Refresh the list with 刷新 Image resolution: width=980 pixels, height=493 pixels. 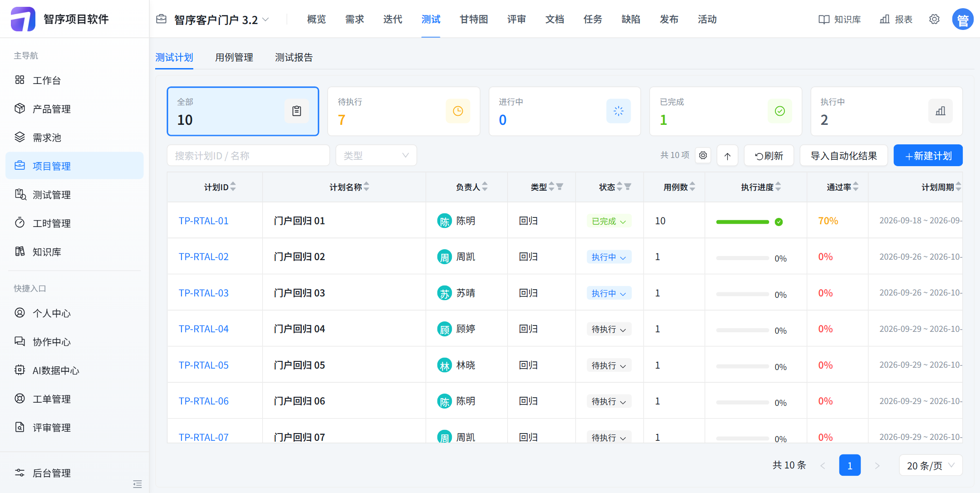click(x=769, y=156)
